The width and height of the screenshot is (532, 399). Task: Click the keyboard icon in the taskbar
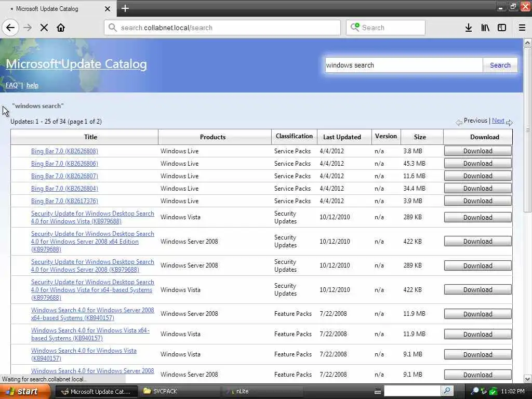coord(378,392)
